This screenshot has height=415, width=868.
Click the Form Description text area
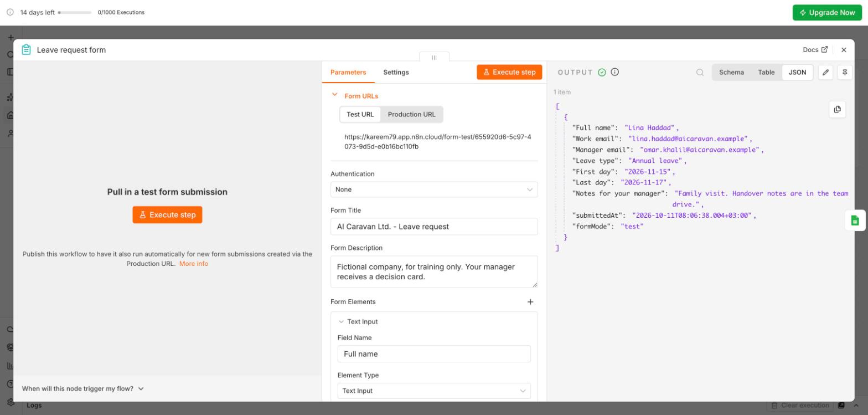[x=434, y=271]
